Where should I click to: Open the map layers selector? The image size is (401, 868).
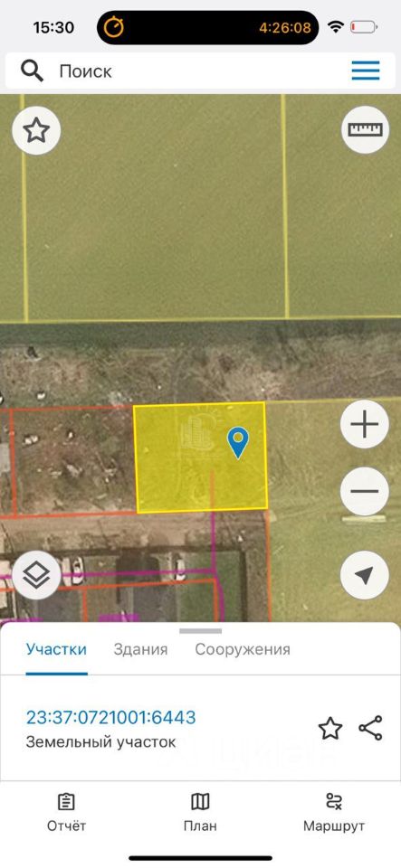coord(36,575)
